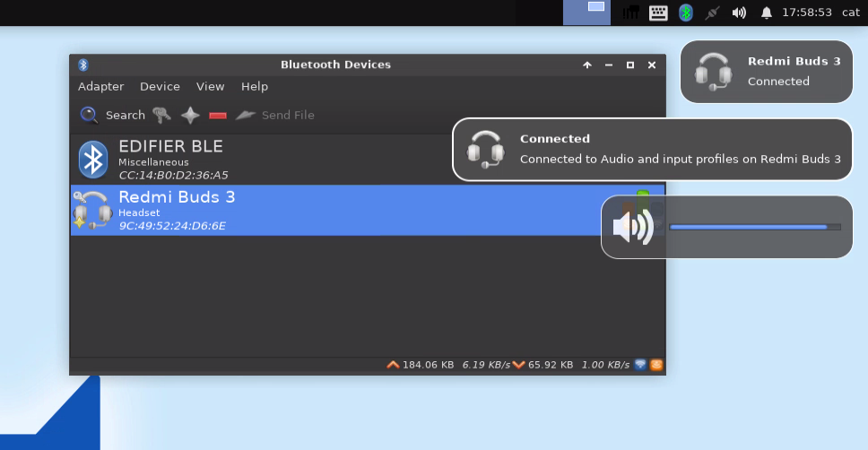Click the Pair keys icon in toolbar
The height and width of the screenshot is (450, 868).
(x=161, y=115)
